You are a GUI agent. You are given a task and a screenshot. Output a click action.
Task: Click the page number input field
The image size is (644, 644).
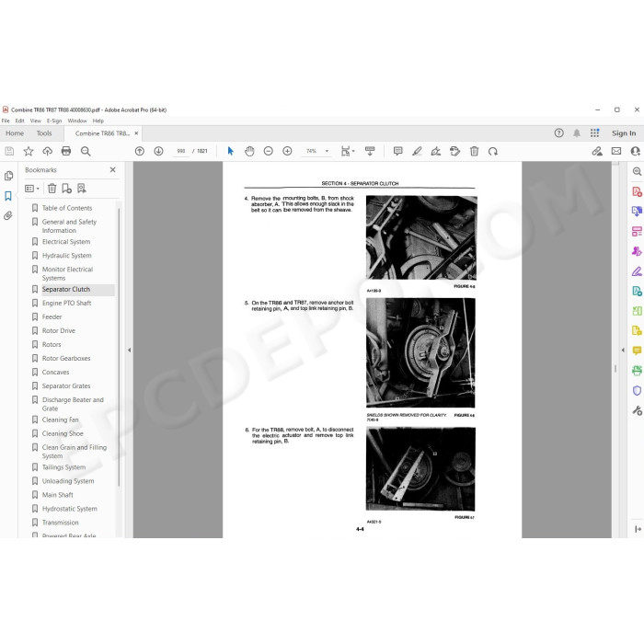click(x=180, y=151)
